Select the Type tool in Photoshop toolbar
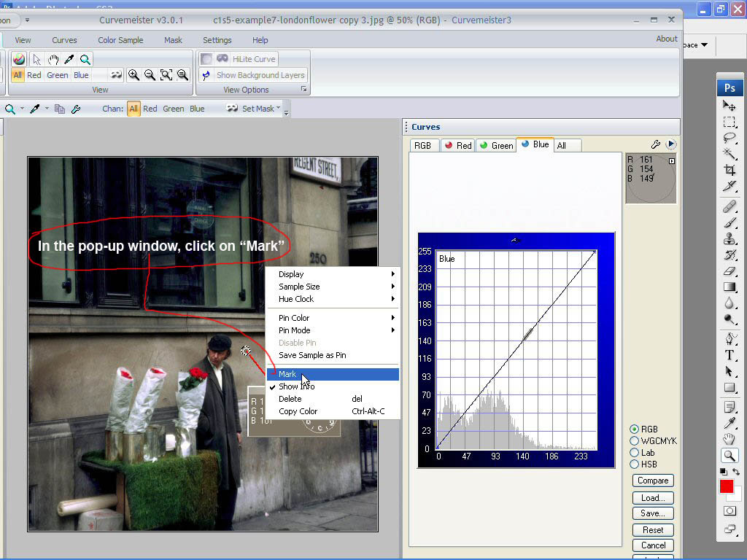Image resolution: width=747 pixels, height=560 pixels. pos(729,356)
